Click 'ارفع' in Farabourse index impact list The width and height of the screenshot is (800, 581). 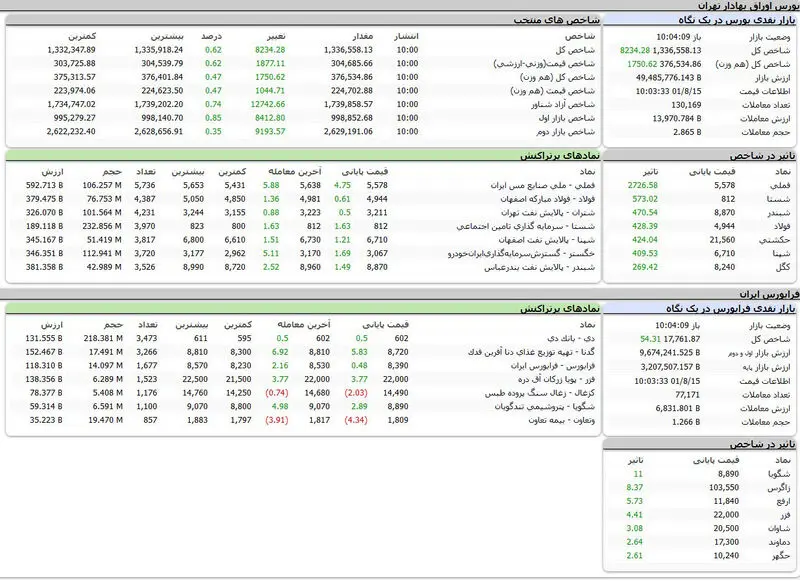tap(782, 501)
